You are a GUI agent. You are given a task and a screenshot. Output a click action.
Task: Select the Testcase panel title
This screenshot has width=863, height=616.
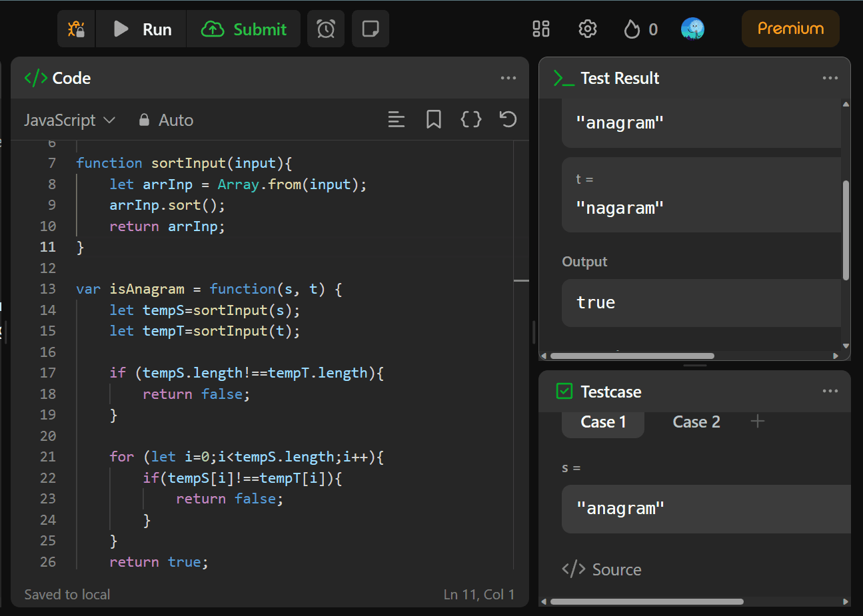[x=611, y=392]
